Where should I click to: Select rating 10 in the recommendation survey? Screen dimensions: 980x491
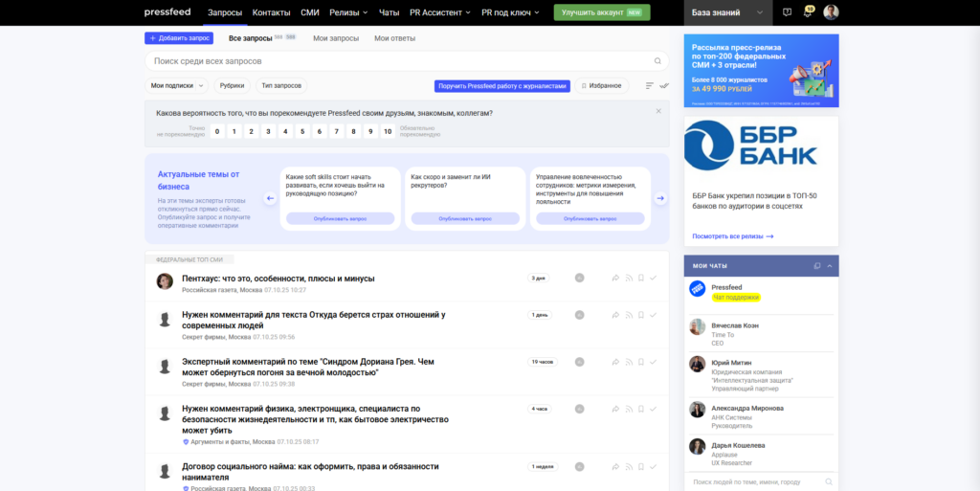click(x=389, y=131)
